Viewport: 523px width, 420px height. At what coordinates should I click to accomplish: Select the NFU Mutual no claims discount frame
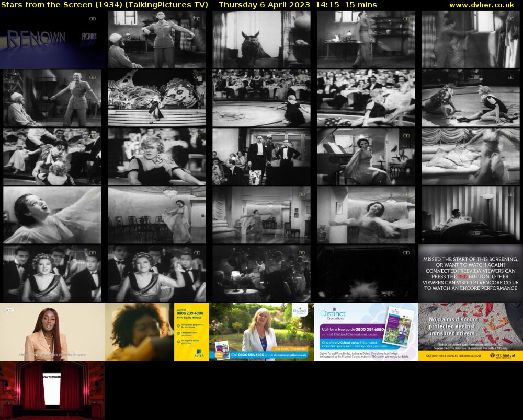pyautogui.click(x=471, y=332)
